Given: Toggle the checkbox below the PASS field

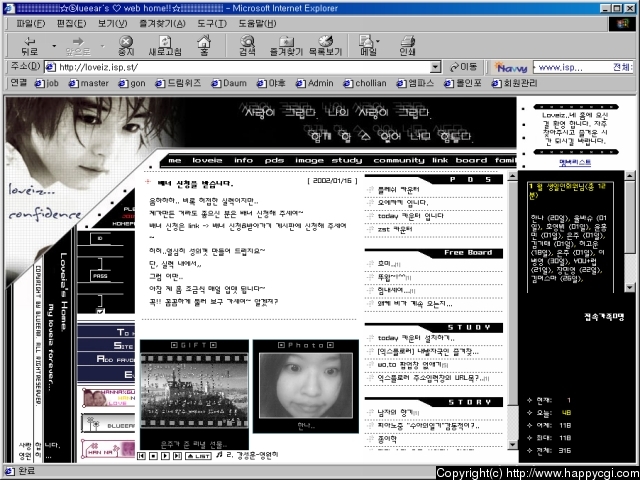Looking at the screenshot, I should point(100,312).
